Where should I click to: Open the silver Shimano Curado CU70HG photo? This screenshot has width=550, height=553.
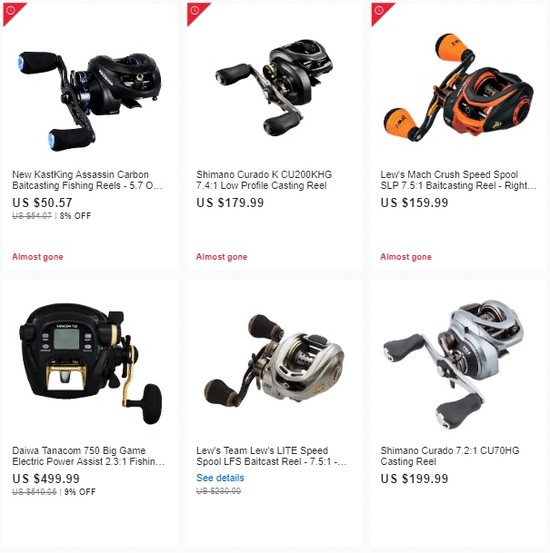pyautogui.click(x=453, y=364)
